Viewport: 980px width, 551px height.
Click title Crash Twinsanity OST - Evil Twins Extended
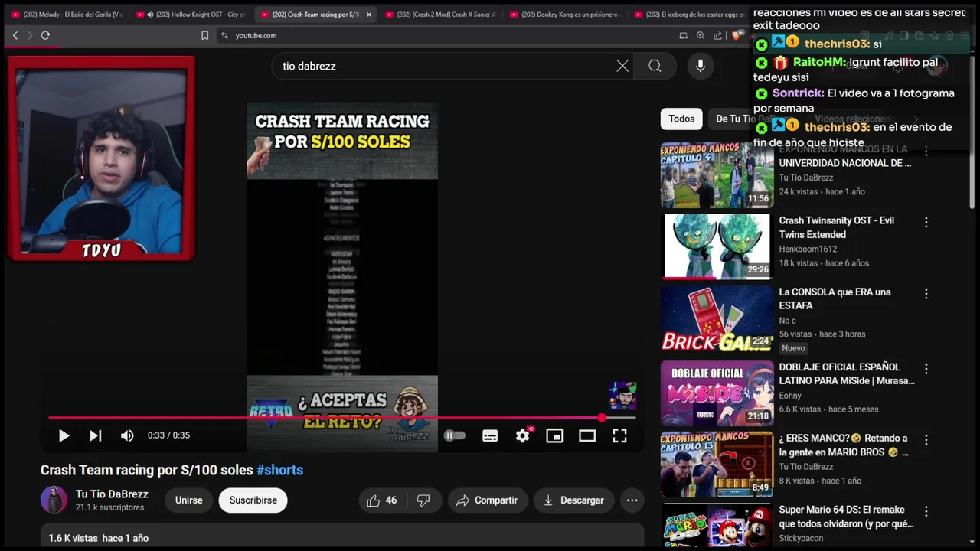(837, 227)
